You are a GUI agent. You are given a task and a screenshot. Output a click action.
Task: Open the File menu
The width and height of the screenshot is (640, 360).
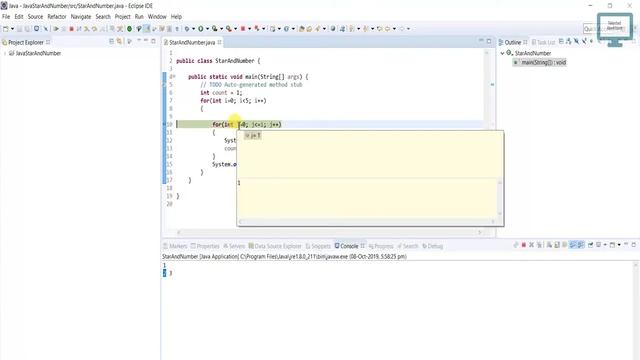coord(6,17)
